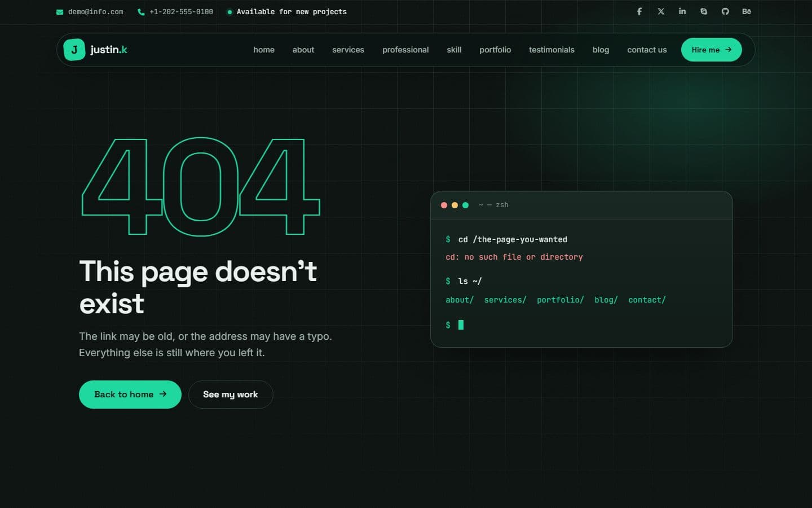Go to the about nav item

[x=303, y=50]
